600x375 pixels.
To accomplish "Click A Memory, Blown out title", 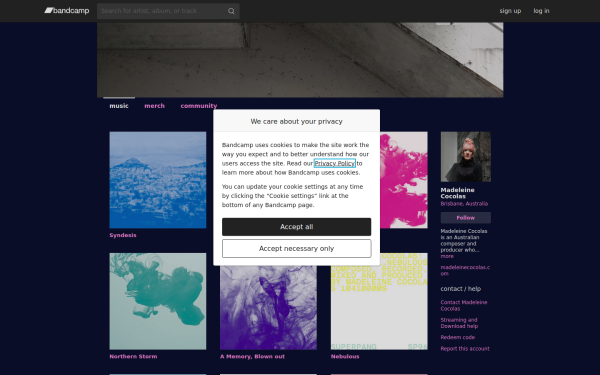I will [252, 357].
